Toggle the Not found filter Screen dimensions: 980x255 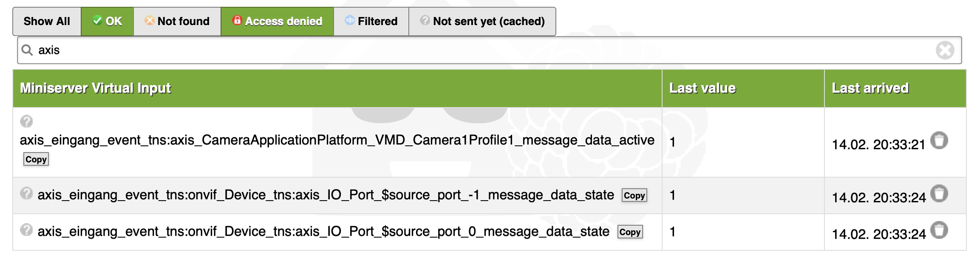click(x=177, y=21)
